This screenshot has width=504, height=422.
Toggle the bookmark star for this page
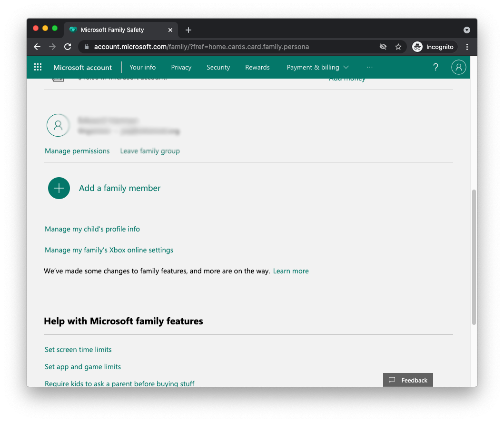tap(398, 47)
